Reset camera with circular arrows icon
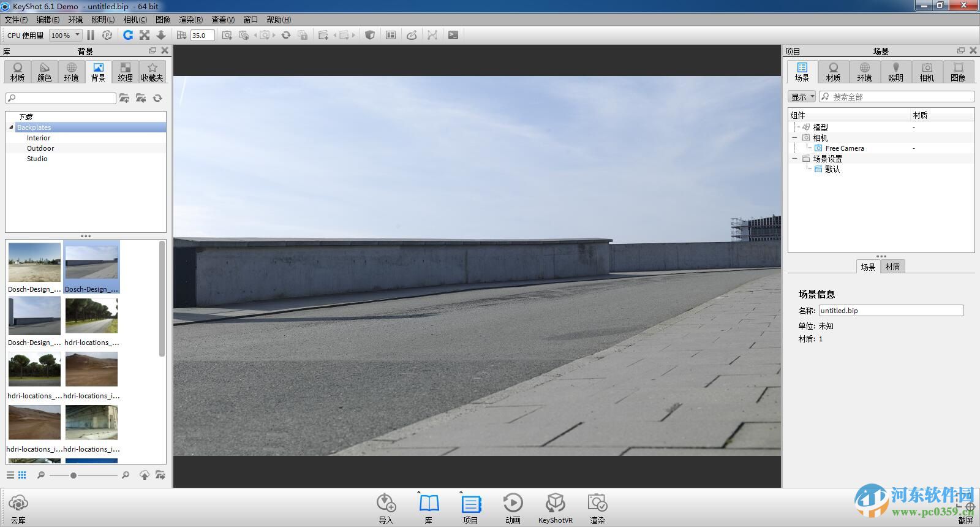This screenshot has width=980, height=527. (286, 35)
